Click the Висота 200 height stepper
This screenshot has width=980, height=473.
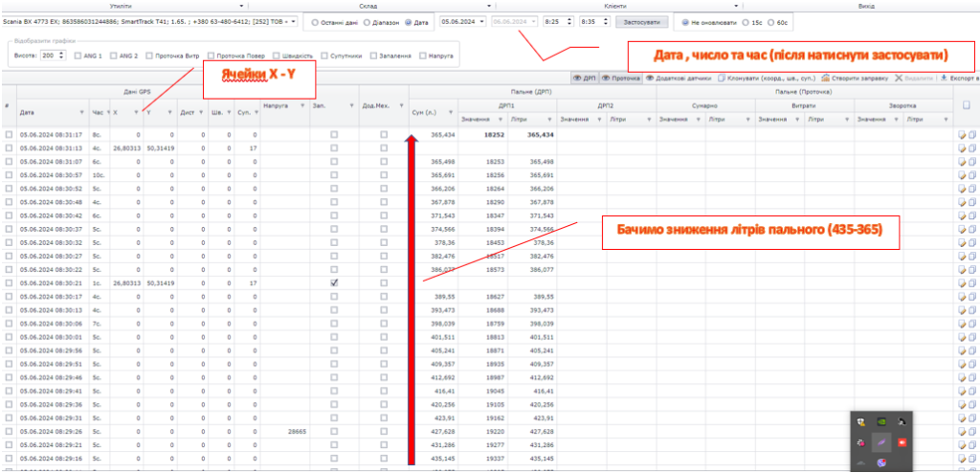(x=60, y=56)
